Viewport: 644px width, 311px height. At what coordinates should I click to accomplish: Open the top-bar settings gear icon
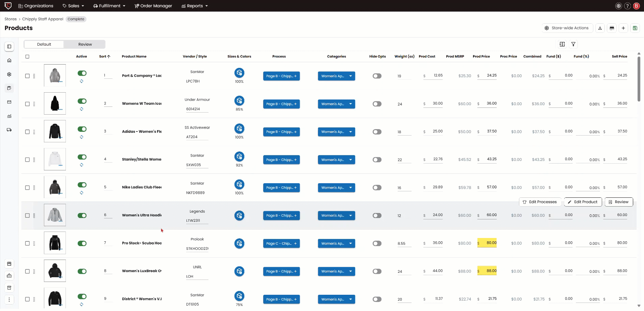coord(619,6)
